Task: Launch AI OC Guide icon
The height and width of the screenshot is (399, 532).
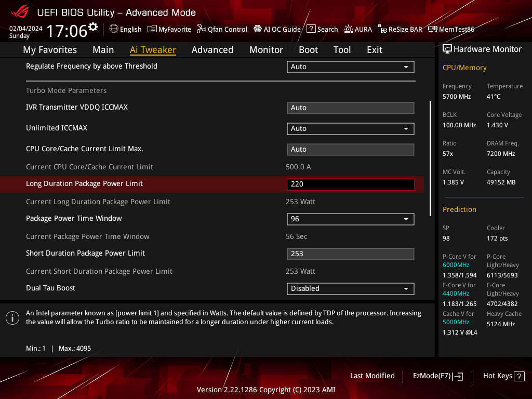Action: pyautogui.click(x=258, y=29)
